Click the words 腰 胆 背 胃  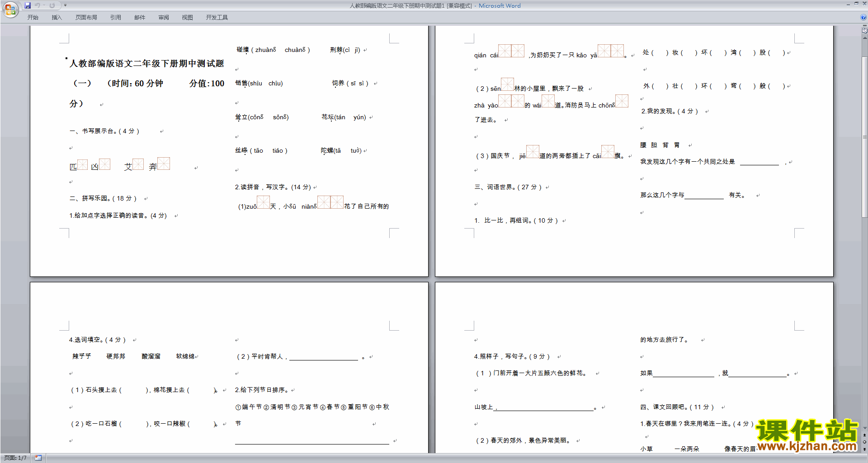pyautogui.click(x=660, y=145)
